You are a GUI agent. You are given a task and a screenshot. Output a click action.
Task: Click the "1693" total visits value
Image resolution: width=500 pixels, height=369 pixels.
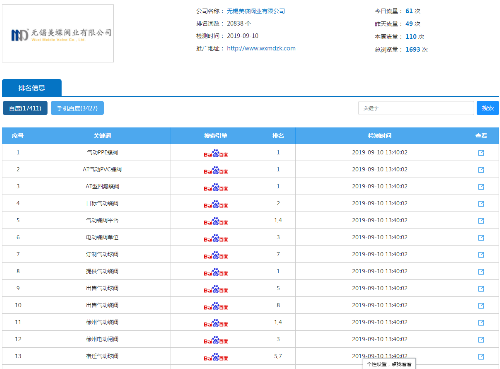pyautogui.click(x=413, y=50)
